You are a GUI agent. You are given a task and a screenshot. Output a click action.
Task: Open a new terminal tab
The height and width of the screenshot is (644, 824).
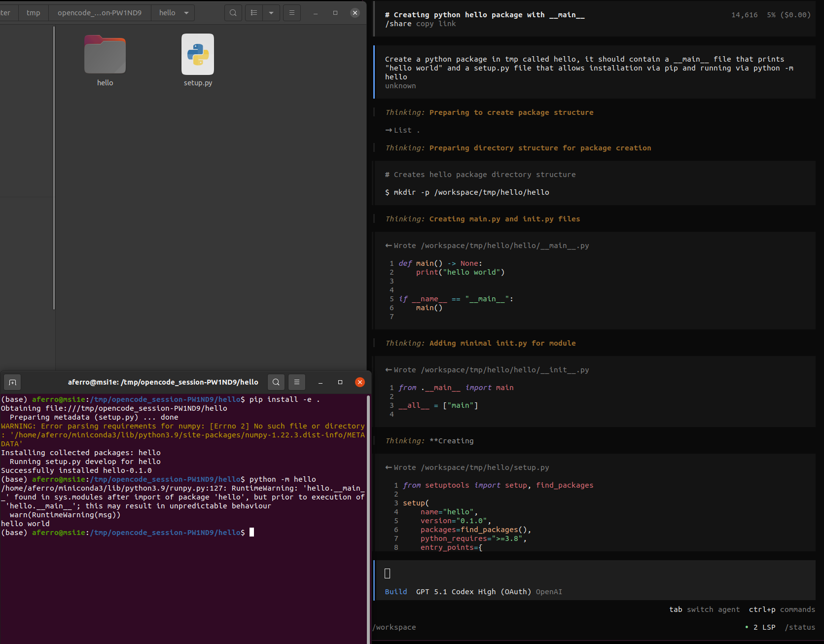coord(13,382)
